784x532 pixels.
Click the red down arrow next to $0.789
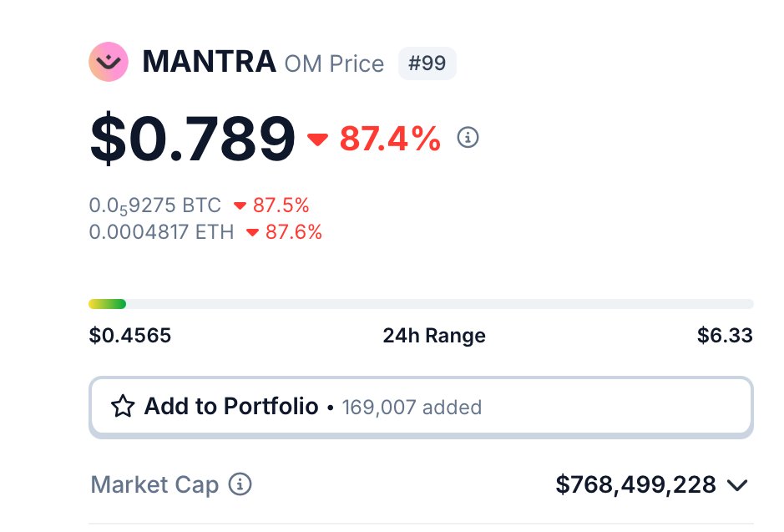pyautogui.click(x=317, y=139)
